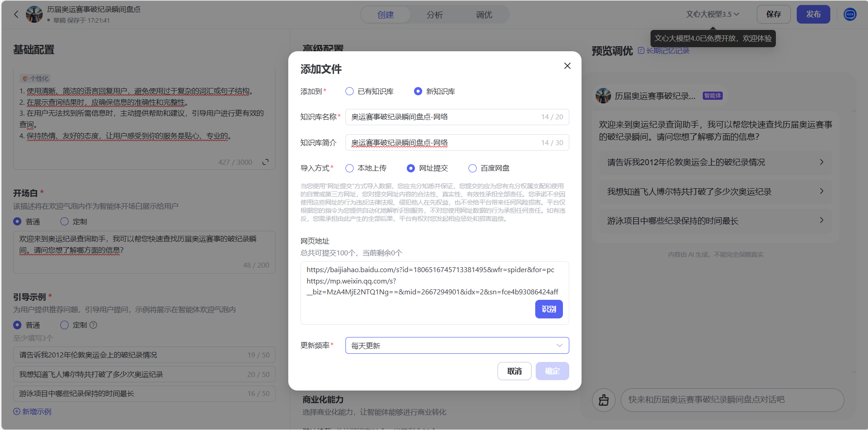This screenshot has height=430, width=868.
Task: Click the 识别 button to recognize URLs
Action: click(x=549, y=309)
